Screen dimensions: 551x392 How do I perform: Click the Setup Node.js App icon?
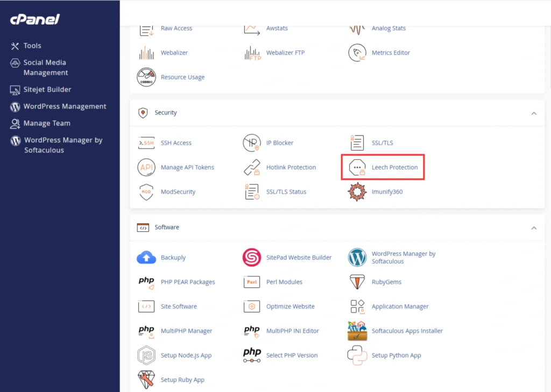(x=146, y=355)
